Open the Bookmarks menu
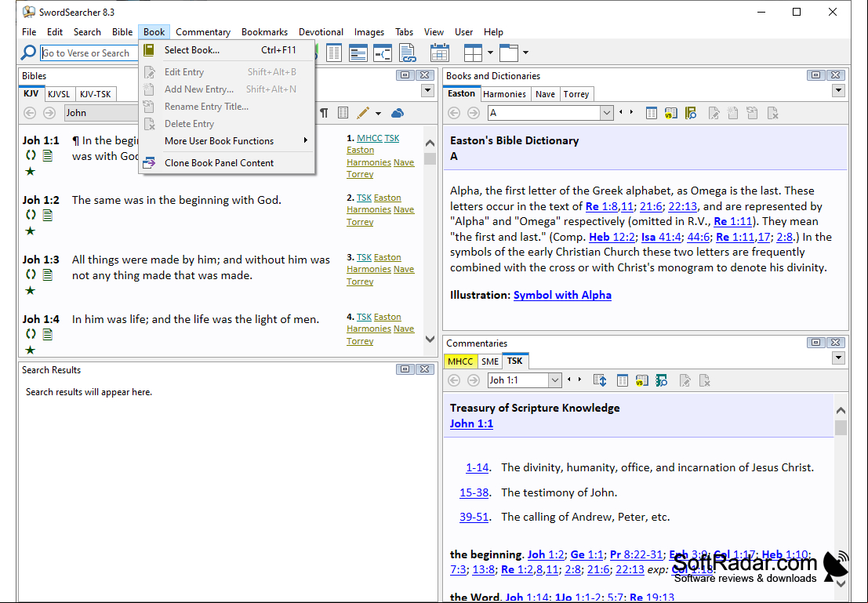Image resolution: width=868 pixels, height=603 pixels. [x=264, y=32]
